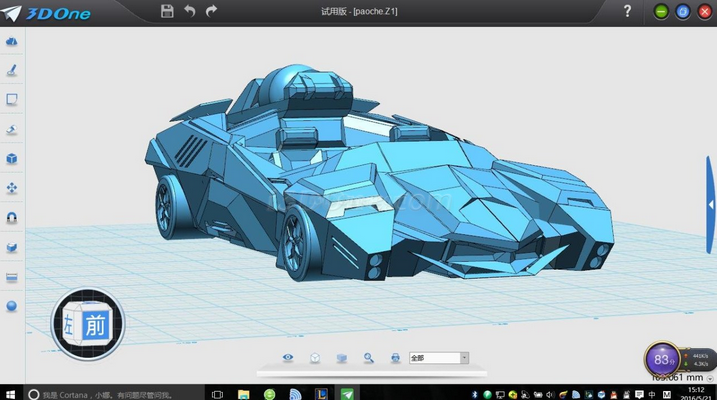Image resolution: width=719 pixels, height=402 pixels.
Task: Select the move arrows transform tool
Action: (x=12, y=188)
